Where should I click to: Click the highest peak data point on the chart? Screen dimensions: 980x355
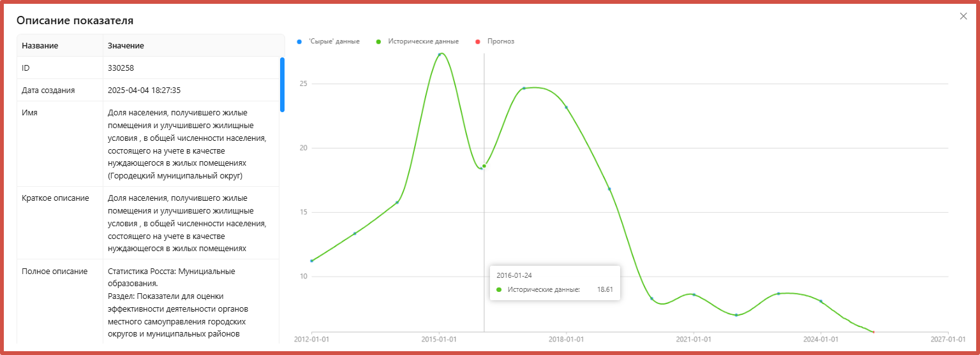(x=440, y=54)
